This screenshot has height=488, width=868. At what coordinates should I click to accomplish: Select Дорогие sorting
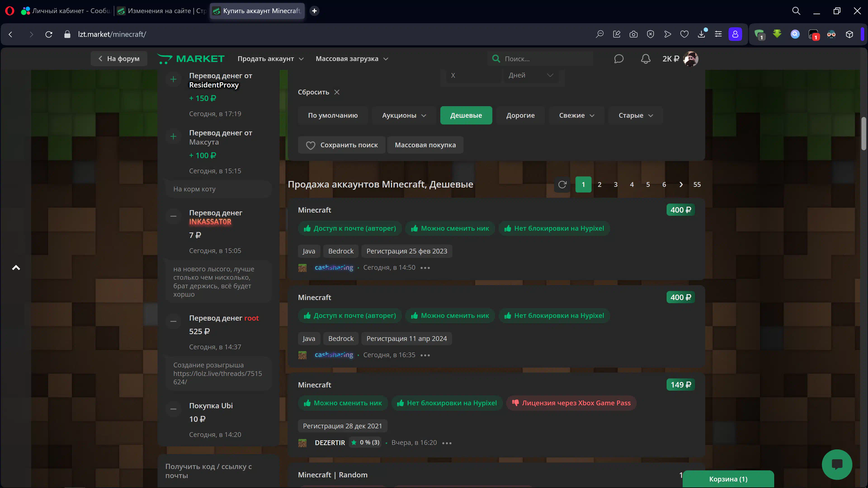coord(520,115)
